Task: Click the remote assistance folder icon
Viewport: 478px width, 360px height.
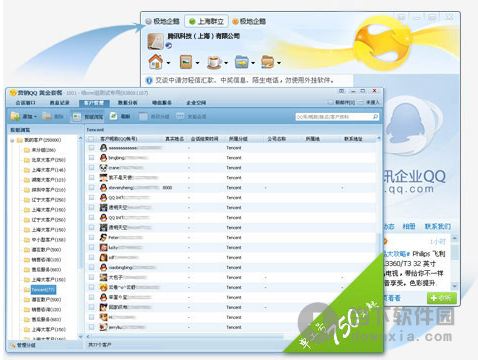Action: click(x=268, y=62)
